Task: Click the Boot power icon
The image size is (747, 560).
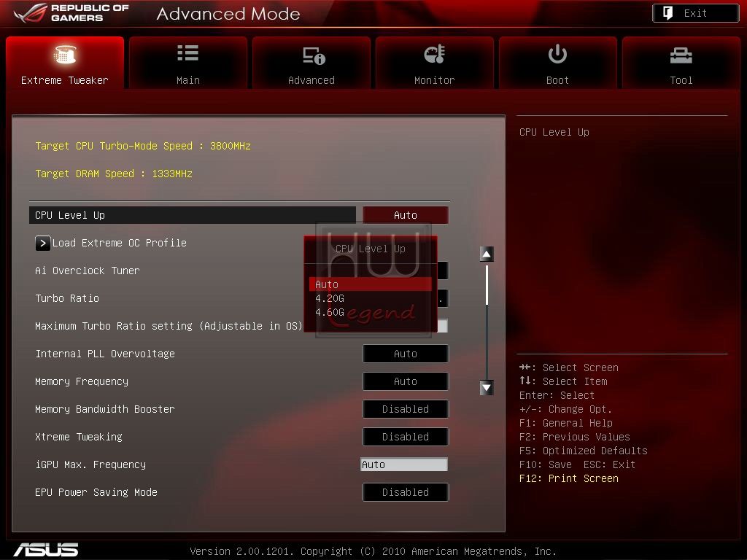Action: pyautogui.click(x=557, y=54)
